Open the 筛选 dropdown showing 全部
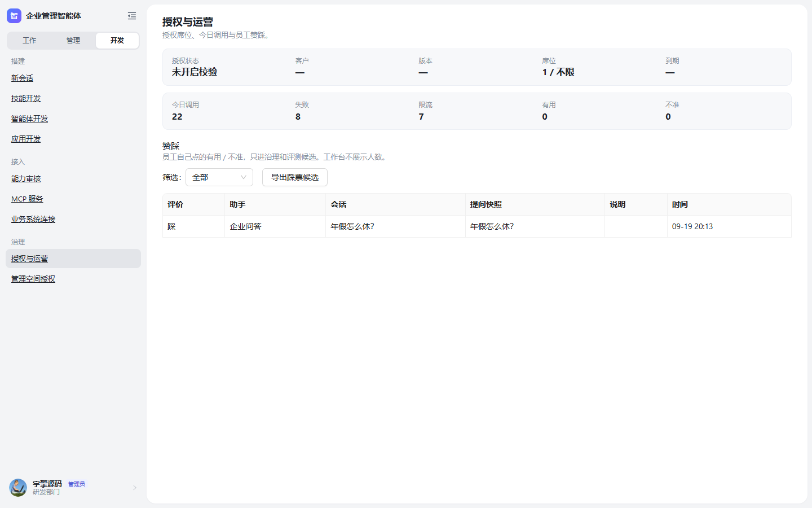The image size is (812, 508). click(219, 177)
